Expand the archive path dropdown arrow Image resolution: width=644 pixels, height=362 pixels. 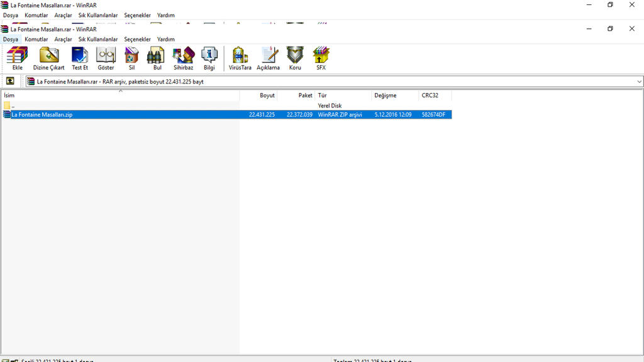(x=639, y=82)
